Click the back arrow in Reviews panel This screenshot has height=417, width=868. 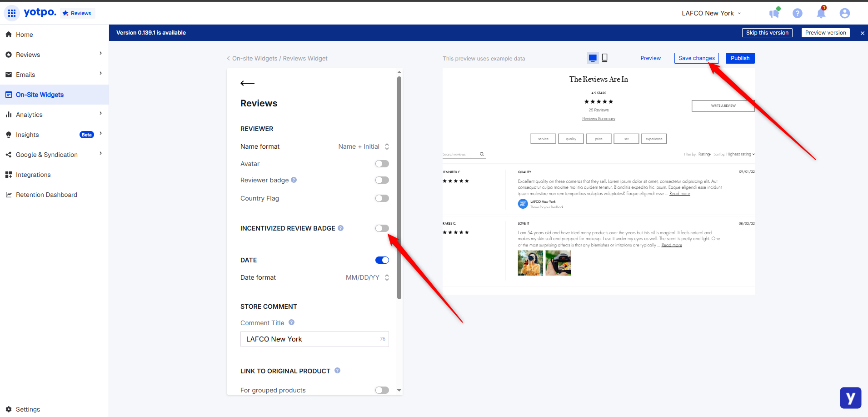coord(248,83)
